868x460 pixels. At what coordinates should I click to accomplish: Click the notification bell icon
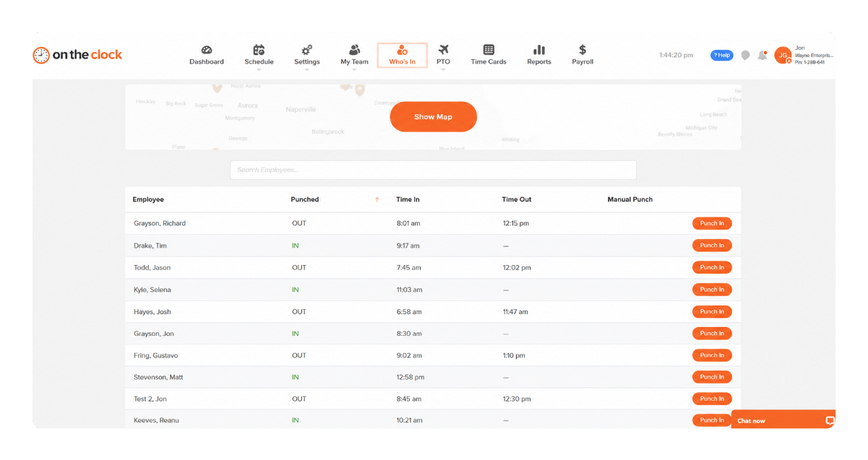762,55
